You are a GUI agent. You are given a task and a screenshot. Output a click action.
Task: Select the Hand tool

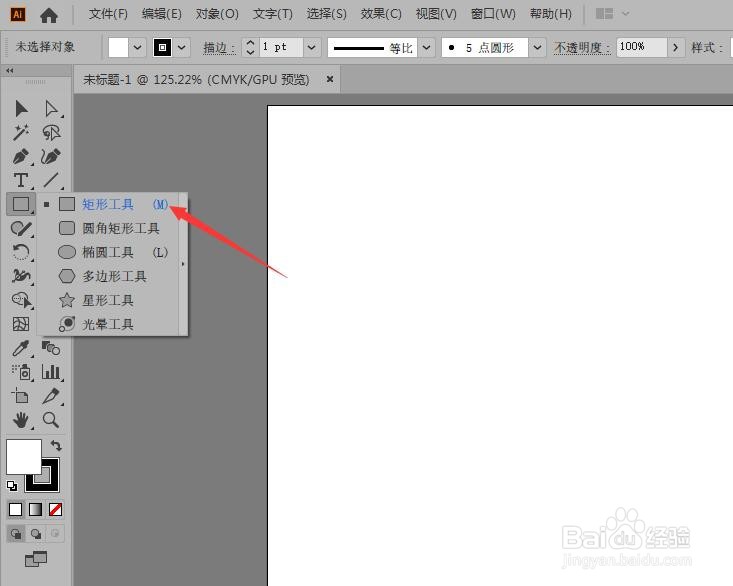pyautogui.click(x=21, y=421)
